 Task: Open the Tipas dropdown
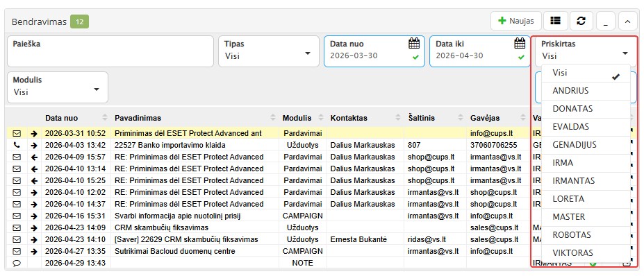[x=269, y=51]
